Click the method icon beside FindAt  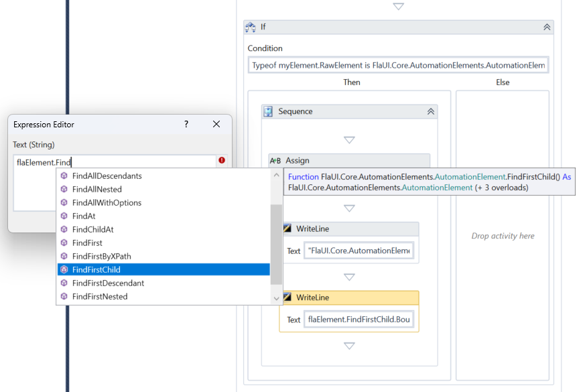[x=64, y=216]
